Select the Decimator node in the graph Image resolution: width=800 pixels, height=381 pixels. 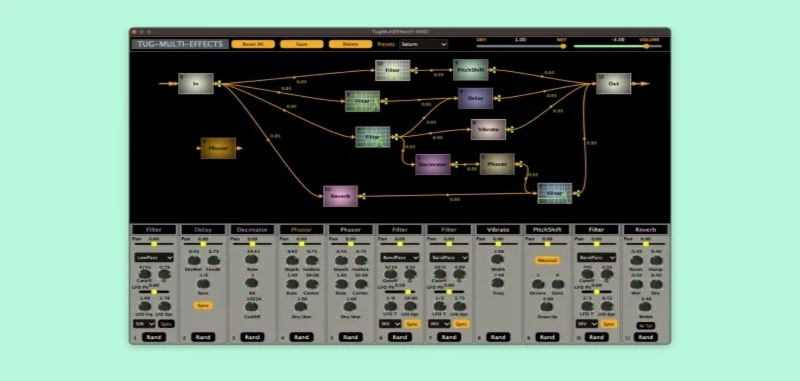[433, 164]
